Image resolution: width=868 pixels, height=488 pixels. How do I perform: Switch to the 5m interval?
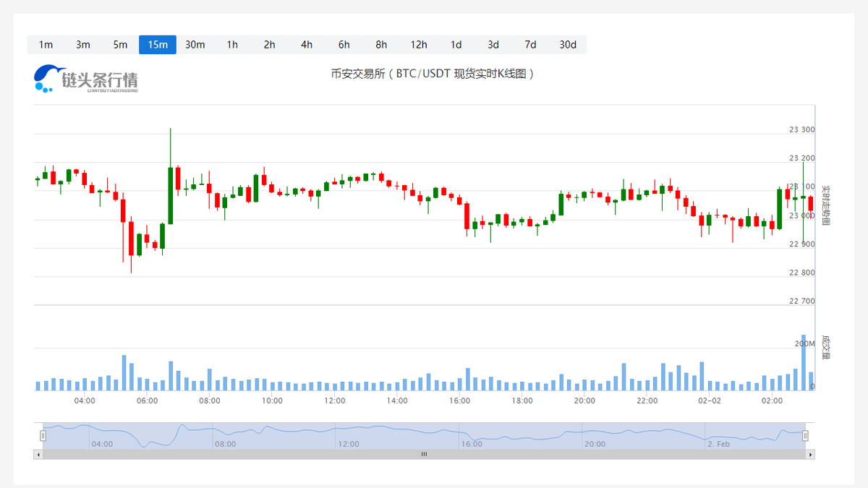[x=120, y=44]
